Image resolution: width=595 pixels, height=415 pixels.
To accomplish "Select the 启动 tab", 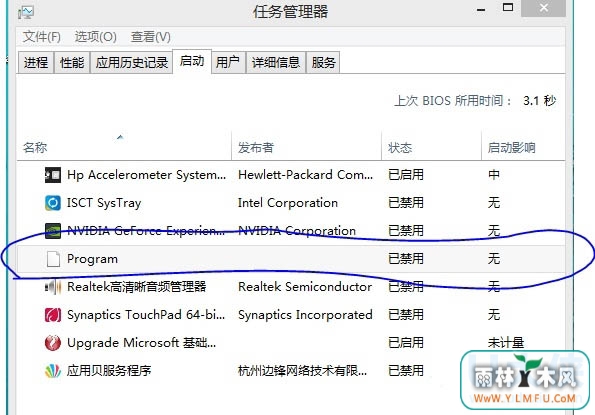I will click(192, 61).
